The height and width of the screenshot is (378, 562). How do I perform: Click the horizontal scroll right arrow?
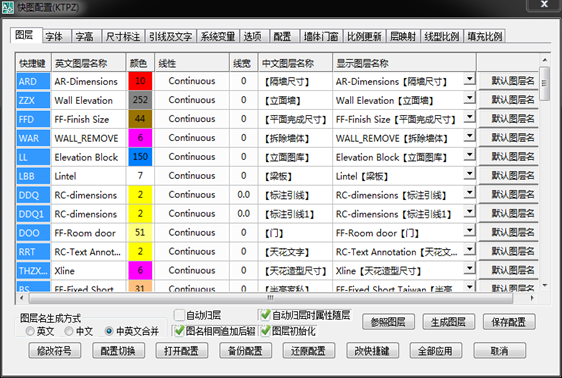532,298
